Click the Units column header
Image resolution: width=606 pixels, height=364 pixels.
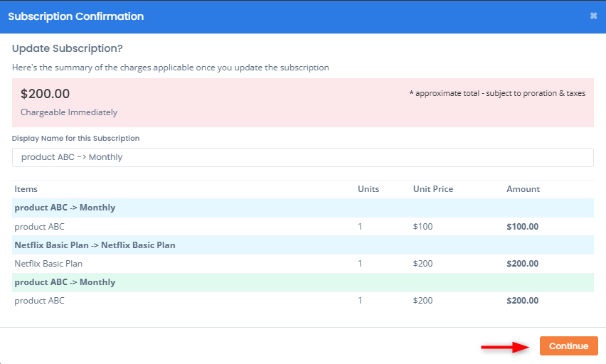click(x=368, y=189)
